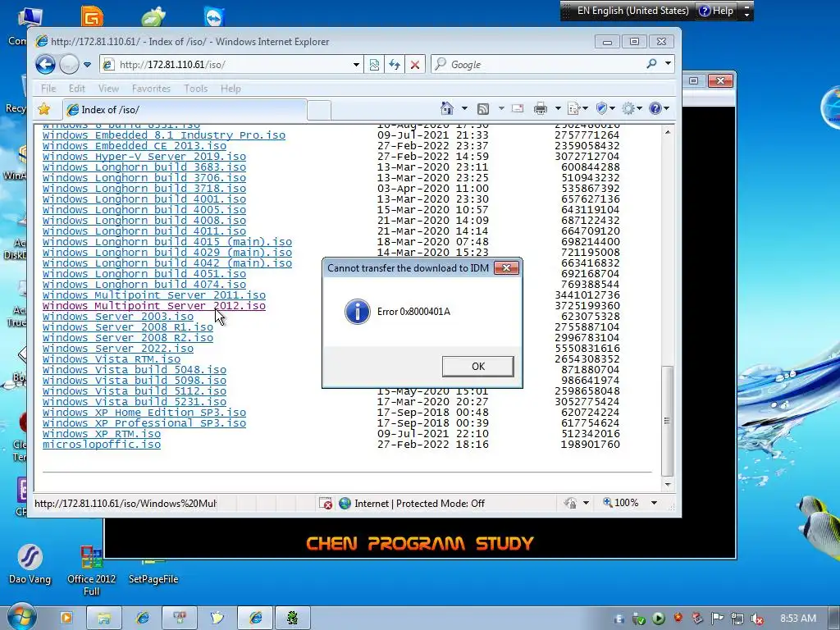The image size is (840, 630).
Task: Open the Page menu icon
Action: coord(577,109)
